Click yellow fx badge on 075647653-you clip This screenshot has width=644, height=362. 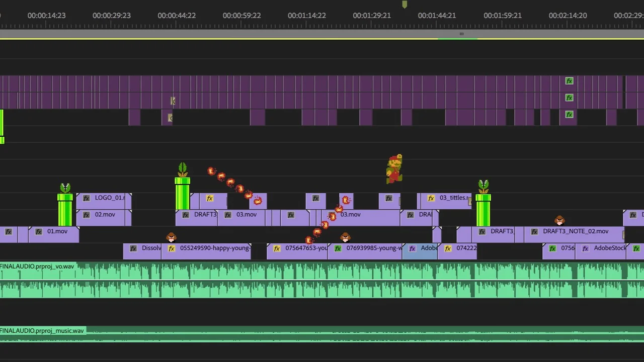(277, 248)
